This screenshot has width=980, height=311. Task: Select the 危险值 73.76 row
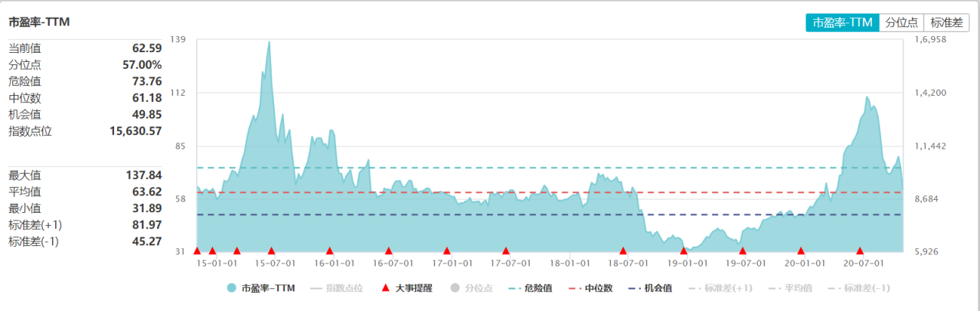(x=85, y=81)
